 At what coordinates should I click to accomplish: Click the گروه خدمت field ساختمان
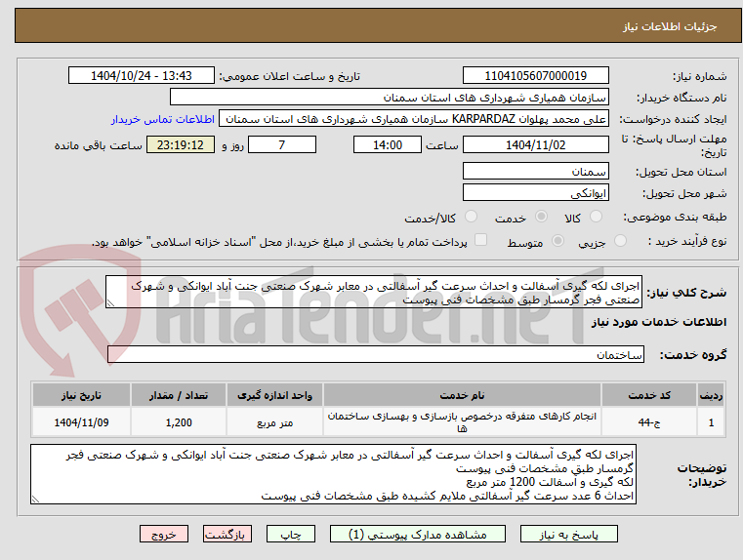point(376,354)
